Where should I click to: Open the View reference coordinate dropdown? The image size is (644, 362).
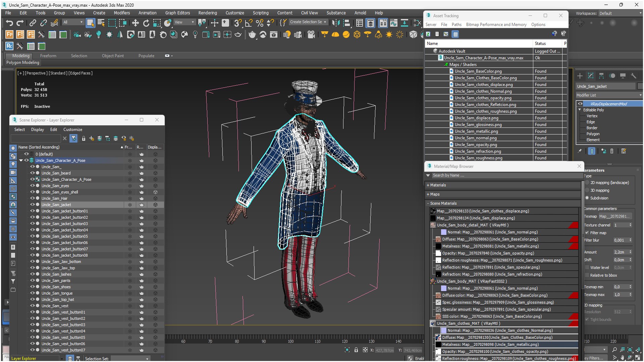(x=184, y=22)
